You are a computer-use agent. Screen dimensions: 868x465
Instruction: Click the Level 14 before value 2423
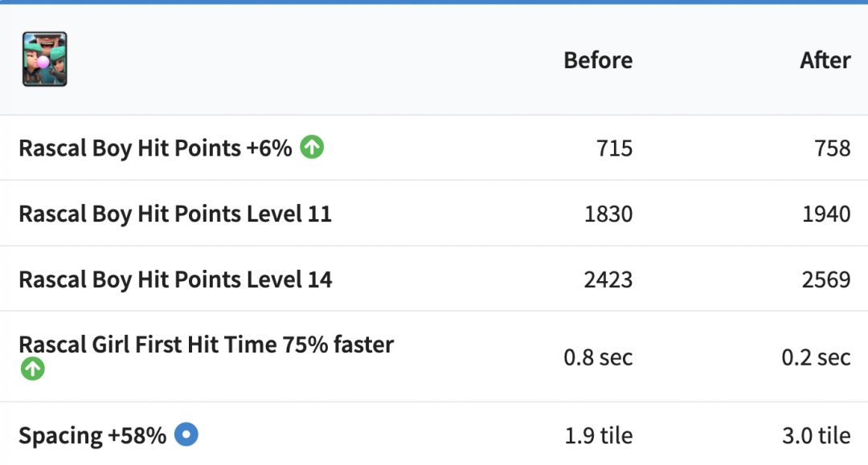click(x=608, y=279)
